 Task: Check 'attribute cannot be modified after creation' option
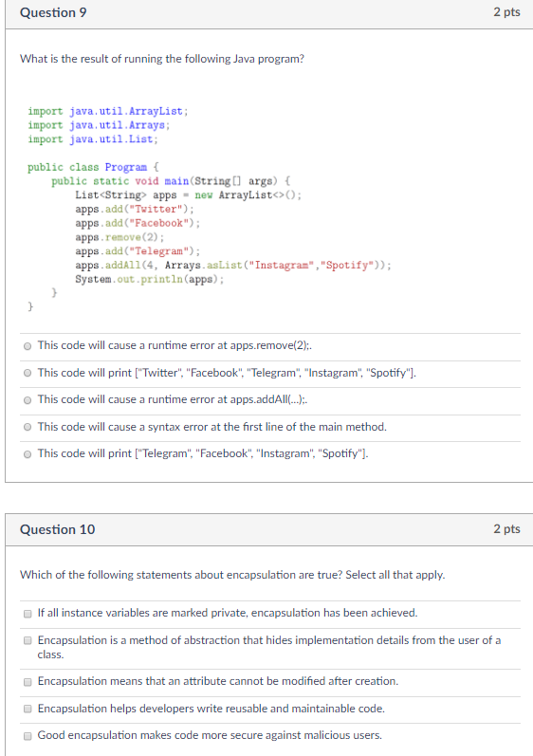(28, 682)
